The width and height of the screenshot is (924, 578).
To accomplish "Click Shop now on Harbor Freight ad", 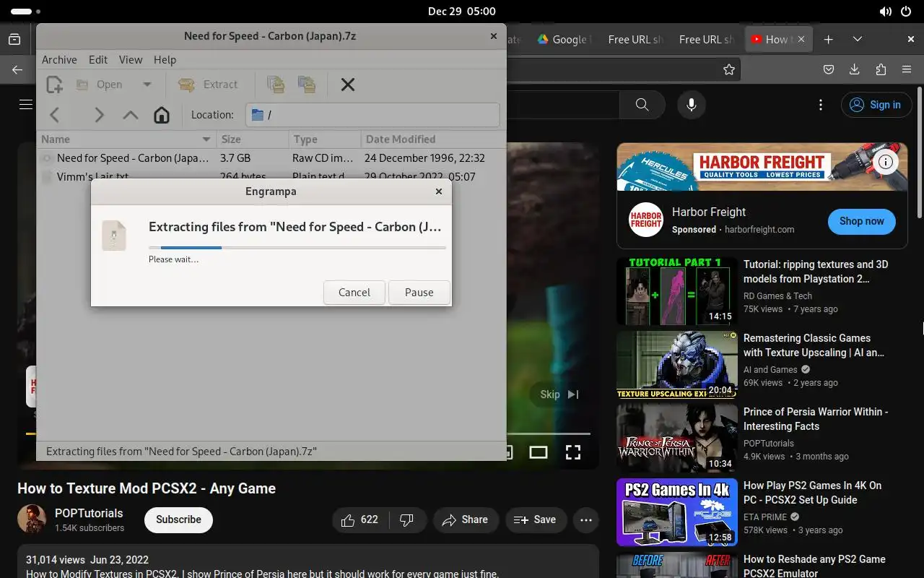I will click(x=861, y=221).
